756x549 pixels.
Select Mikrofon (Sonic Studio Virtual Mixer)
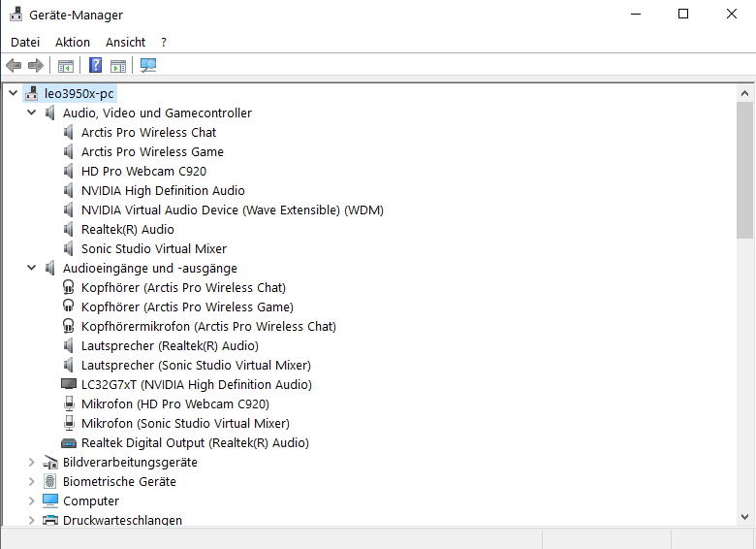185,423
